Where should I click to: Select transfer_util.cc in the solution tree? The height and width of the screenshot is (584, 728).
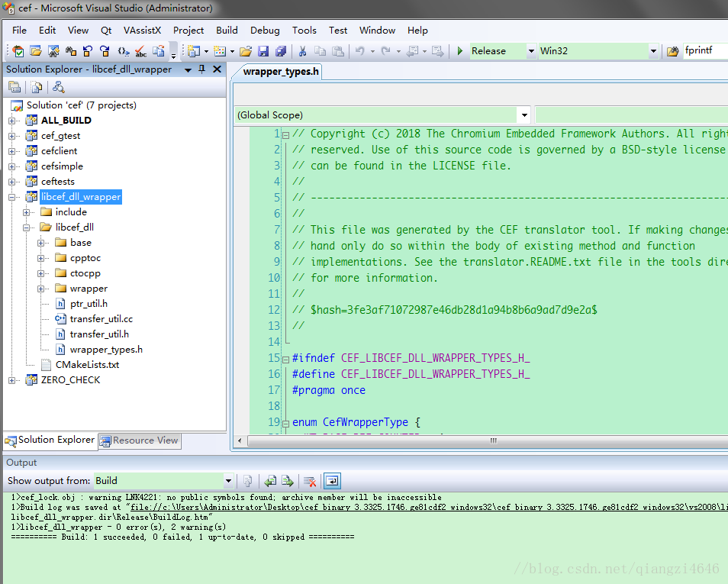pyautogui.click(x=101, y=319)
